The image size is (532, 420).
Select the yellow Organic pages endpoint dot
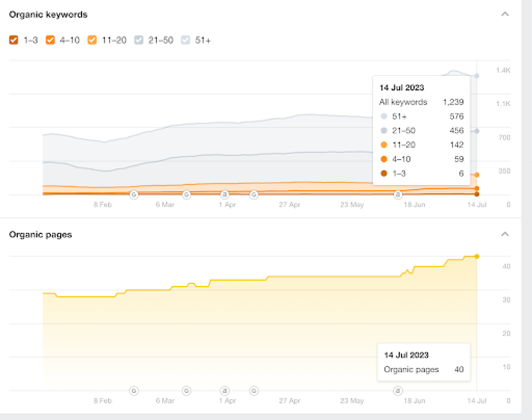(x=476, y=256)
